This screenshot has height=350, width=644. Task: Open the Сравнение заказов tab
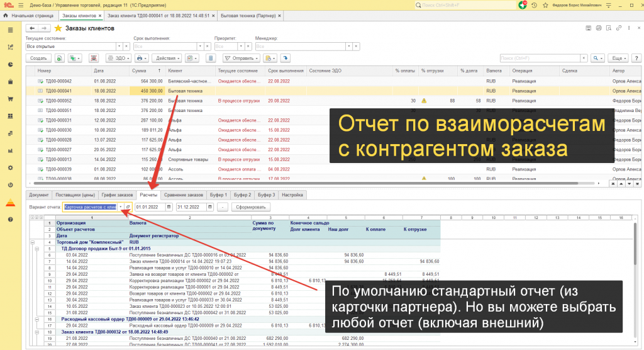point(184,195)
